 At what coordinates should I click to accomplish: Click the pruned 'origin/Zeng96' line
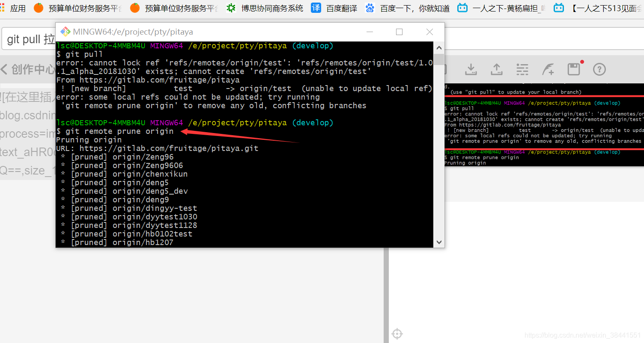point(117,157)
